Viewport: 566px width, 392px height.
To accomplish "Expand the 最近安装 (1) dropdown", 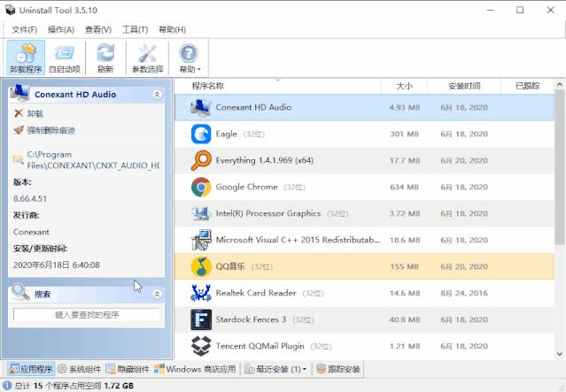I will (x=275, y=369).
